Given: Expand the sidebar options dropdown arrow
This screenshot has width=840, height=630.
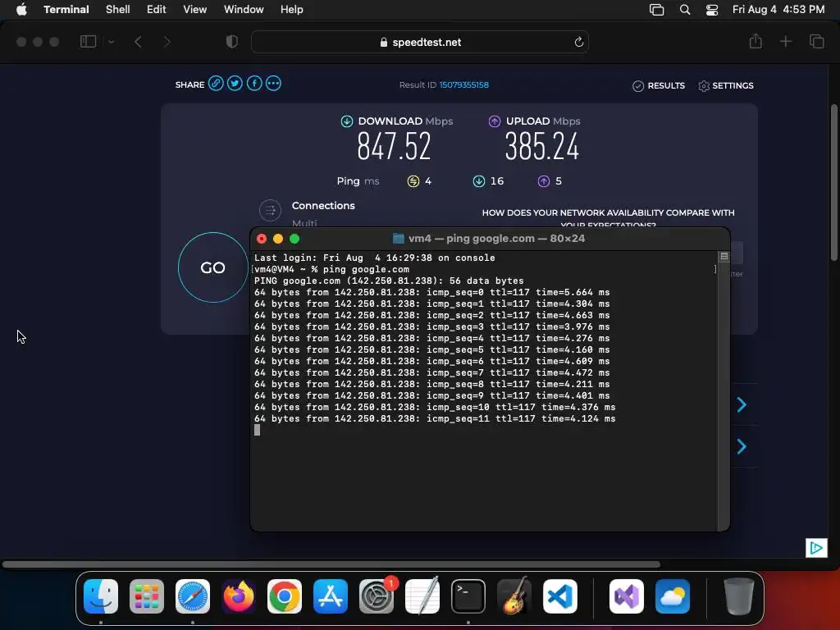Looking at the screenshot, I should tap(111, 41).
